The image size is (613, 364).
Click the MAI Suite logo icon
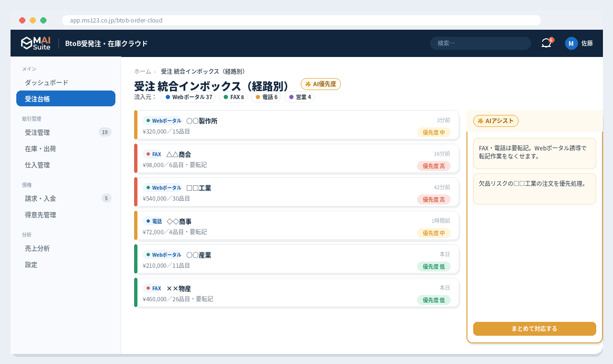coord(35,43)
